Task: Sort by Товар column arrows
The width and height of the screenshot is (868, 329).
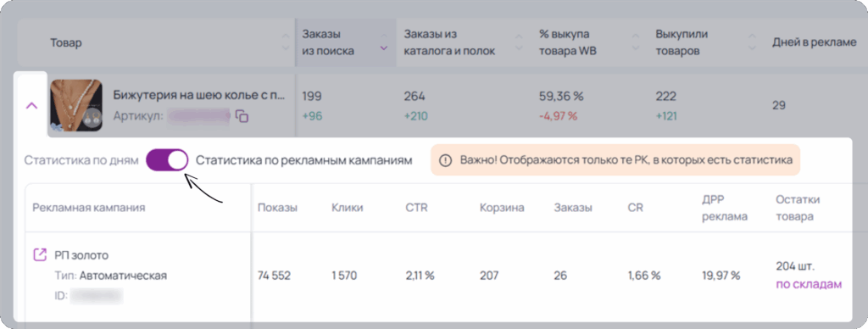Action: click(286, 42)
